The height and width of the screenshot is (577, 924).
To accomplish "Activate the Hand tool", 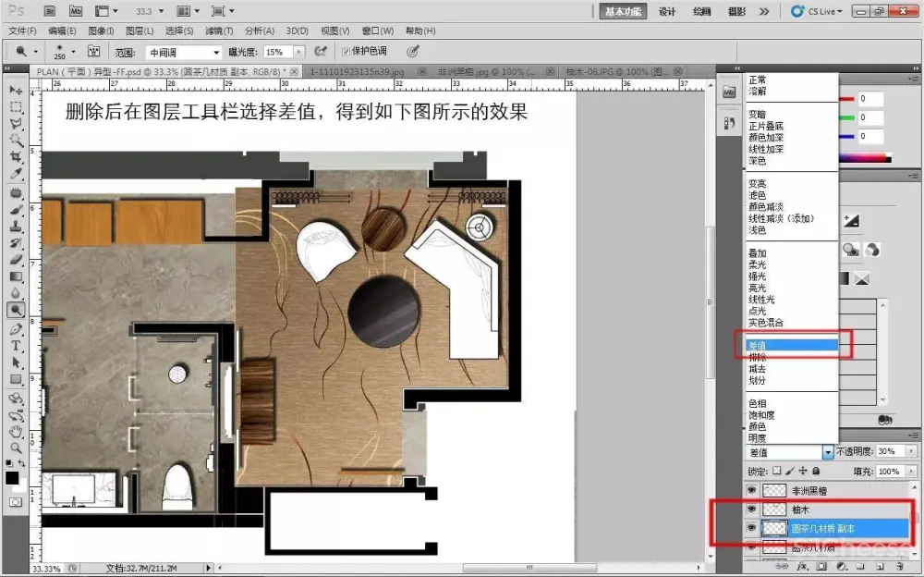I will 16,431.
